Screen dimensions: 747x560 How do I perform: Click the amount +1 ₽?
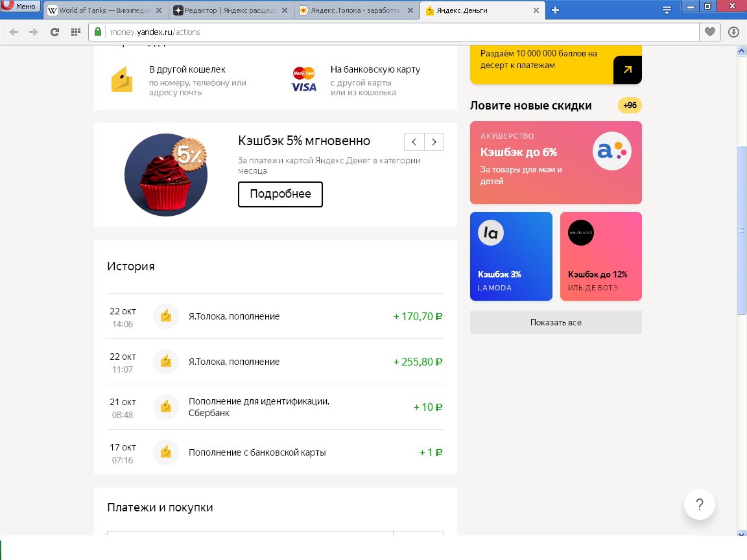point(431,452)
